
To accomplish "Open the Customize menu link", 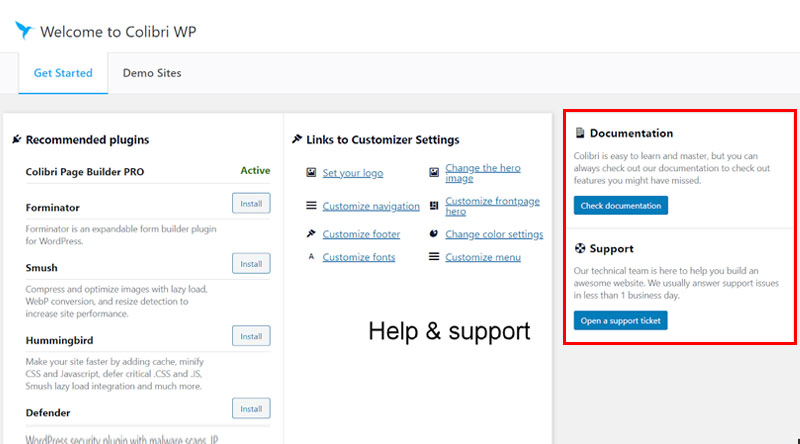I will point(483,257).
